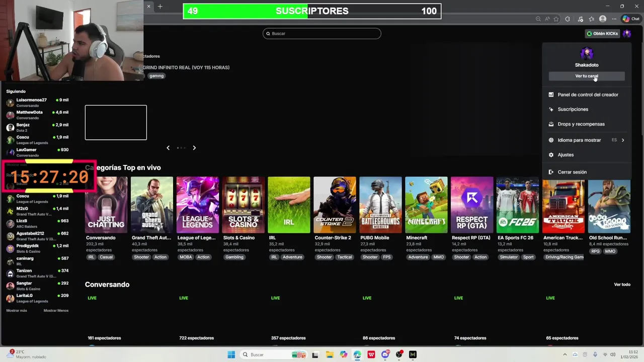644x362 pixels.
Task: Open the Slots & Casino category card
Action: [x=244, y=205]
